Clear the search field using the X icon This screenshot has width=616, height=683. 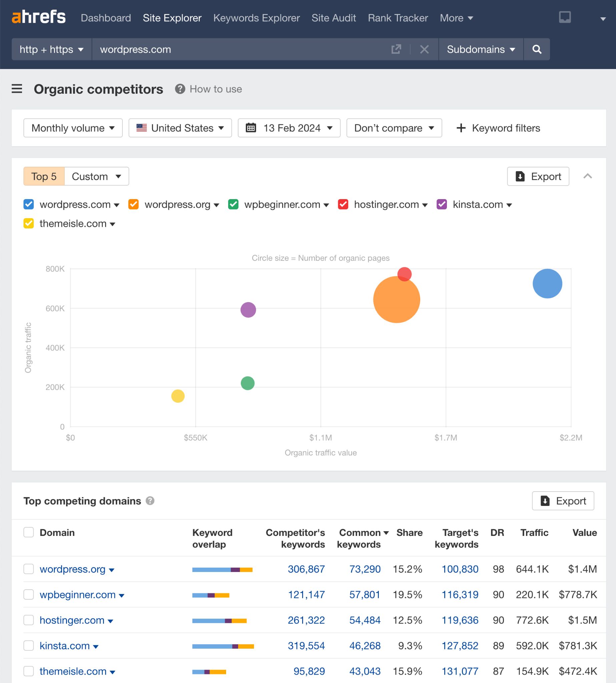[424, 49]
